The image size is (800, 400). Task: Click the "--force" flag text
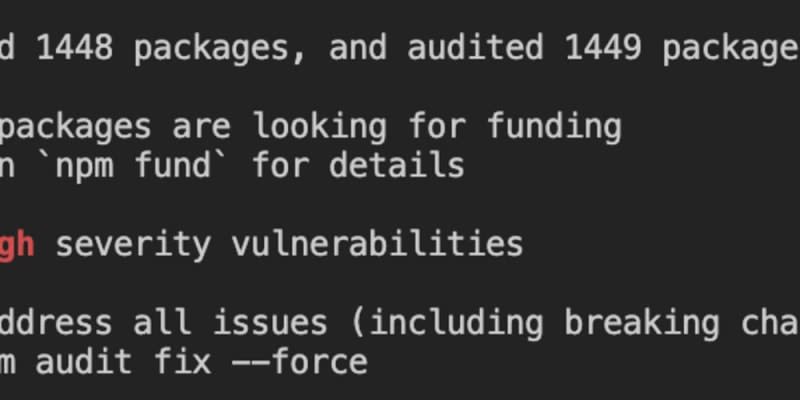click(x=299, y=361)
